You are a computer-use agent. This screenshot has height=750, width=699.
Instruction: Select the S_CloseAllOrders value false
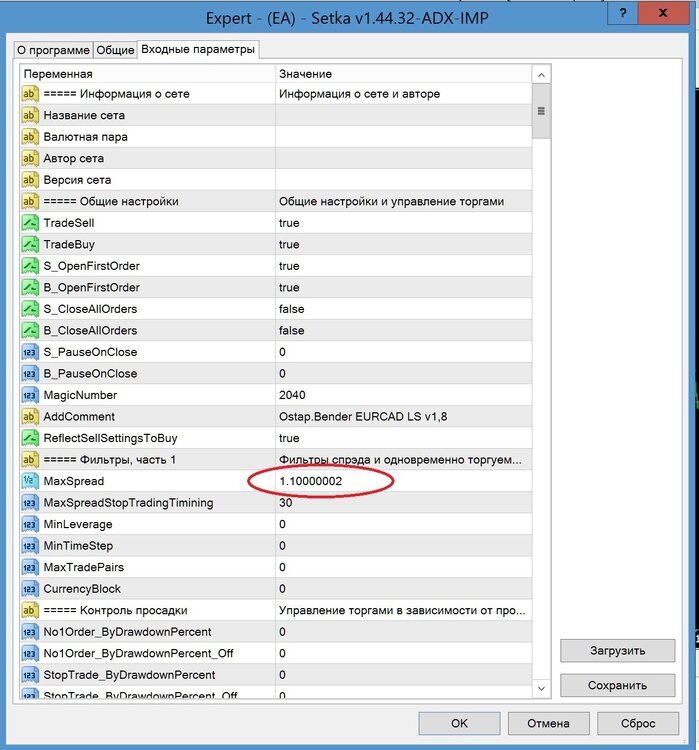291,309
